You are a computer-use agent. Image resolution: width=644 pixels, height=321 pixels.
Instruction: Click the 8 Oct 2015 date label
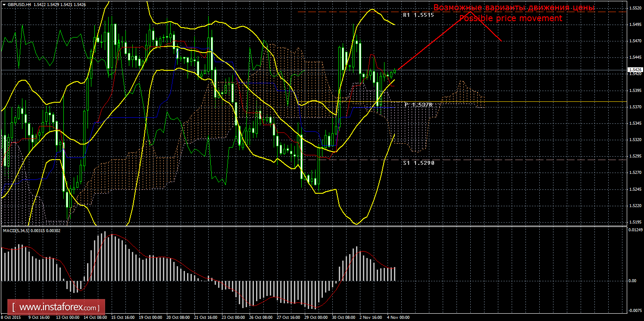pos(12,318)
